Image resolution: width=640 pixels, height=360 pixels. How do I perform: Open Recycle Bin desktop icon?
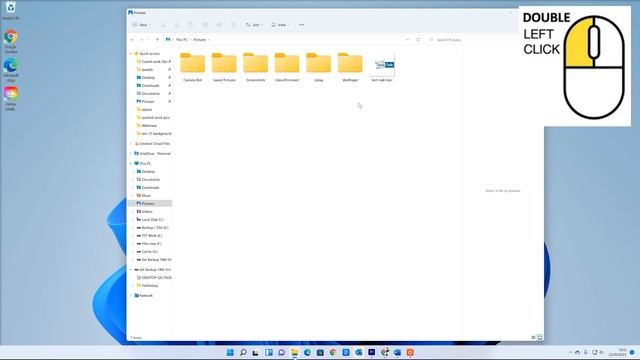click(11, 10)
